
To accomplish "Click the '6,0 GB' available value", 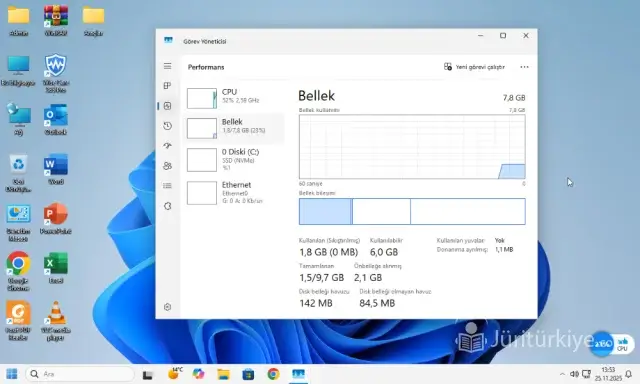I will coord(384,252).
